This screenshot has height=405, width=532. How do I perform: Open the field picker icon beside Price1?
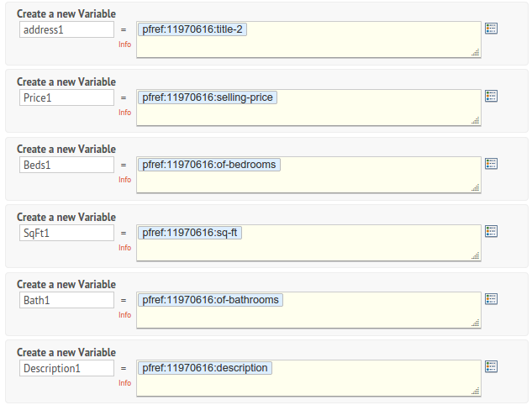[x=492, y=96]
